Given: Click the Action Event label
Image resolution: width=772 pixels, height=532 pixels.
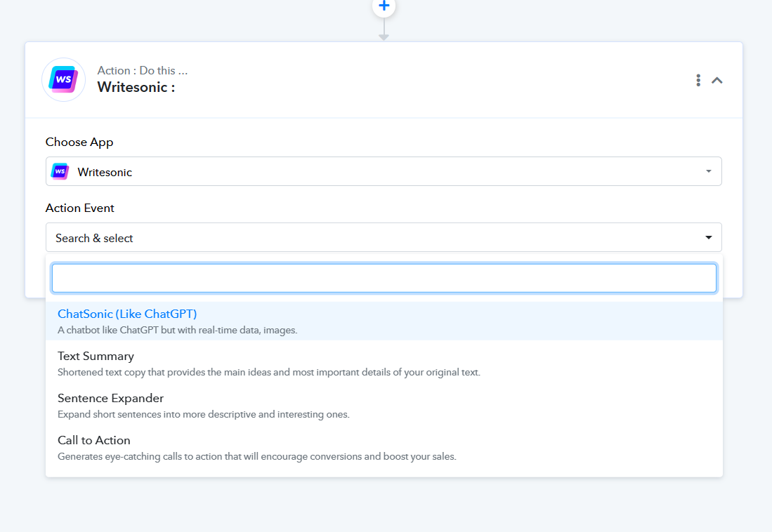Looking at the screenshot, I should pos(80,208).
